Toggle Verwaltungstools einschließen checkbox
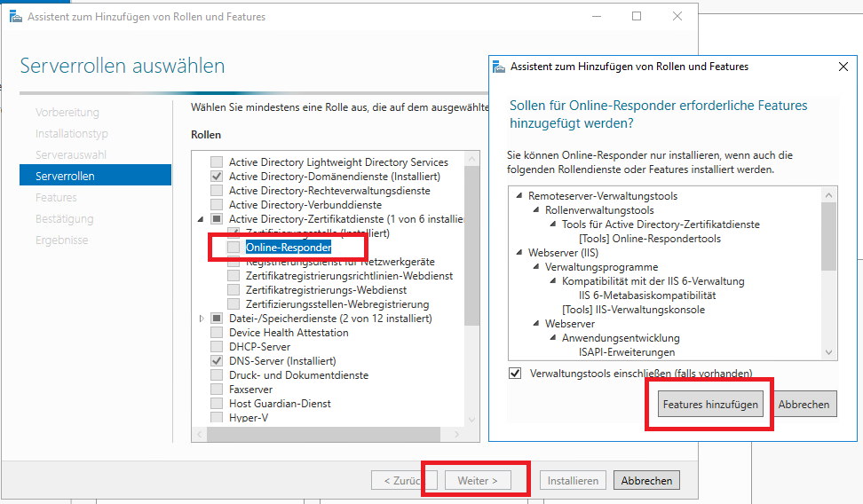The image size is (863, 504). tap(516, 374)
